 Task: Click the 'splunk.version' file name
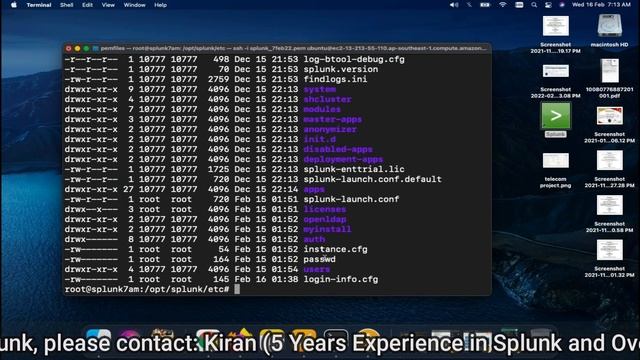click(x=341, y=69)
